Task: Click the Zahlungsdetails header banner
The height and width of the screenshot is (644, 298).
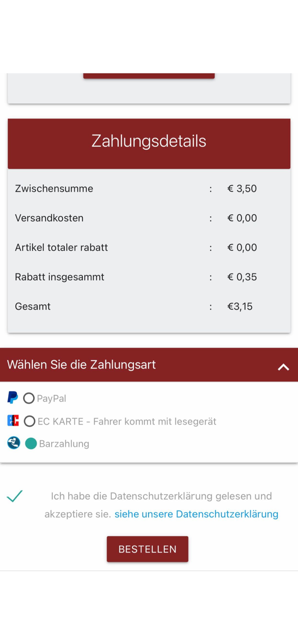Action: (x=149, y=140)
